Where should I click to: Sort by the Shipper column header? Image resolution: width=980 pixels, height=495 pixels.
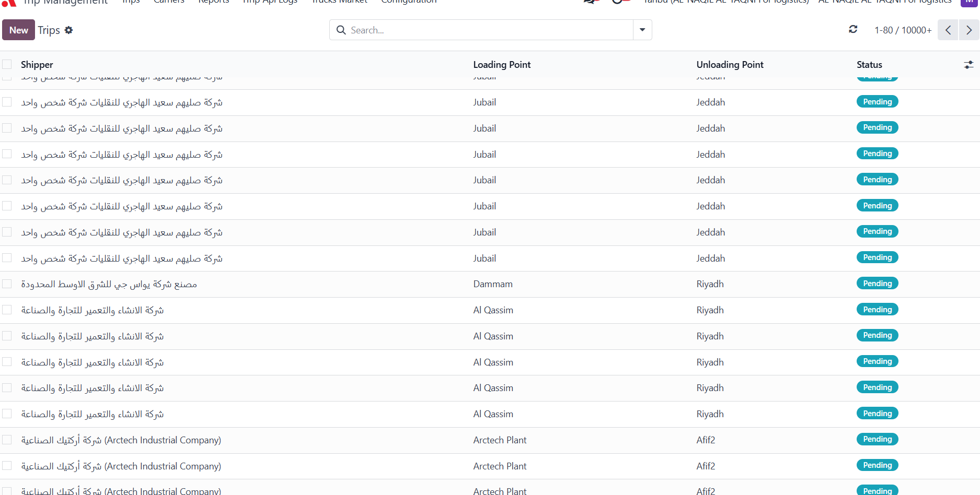[37, 65]
